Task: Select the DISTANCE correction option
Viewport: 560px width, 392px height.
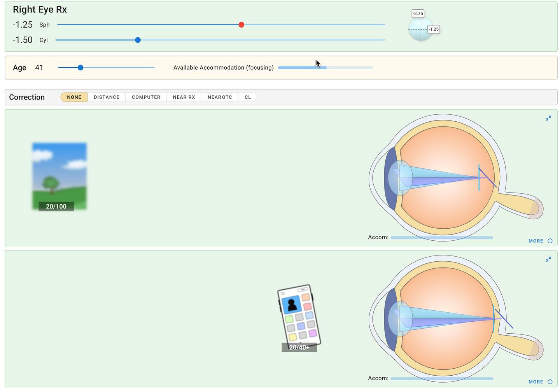Action: coord(107,97)
